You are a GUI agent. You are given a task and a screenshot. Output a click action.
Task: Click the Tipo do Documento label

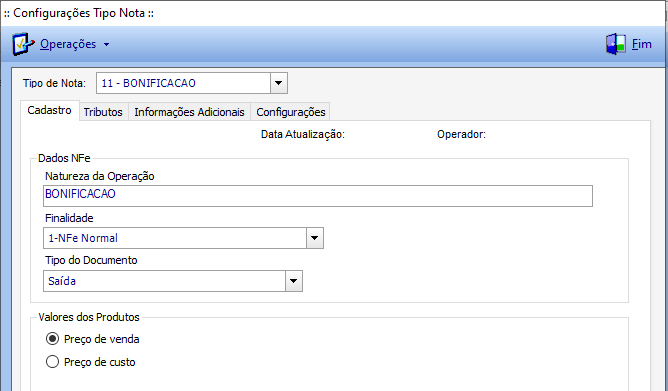click(91, 260)
